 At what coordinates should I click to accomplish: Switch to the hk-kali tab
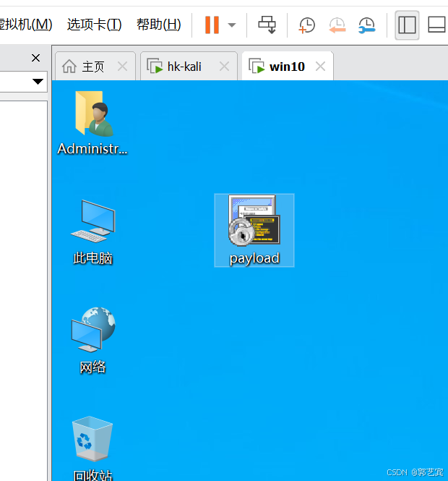point(189,67)
